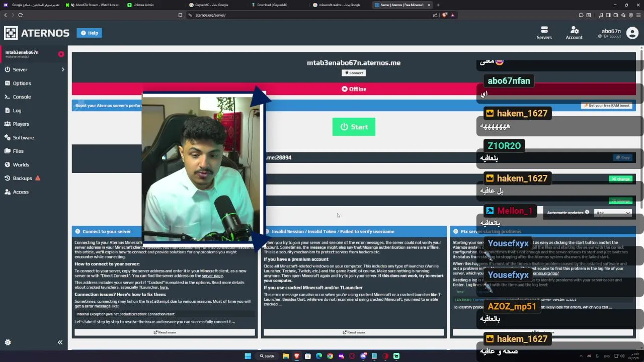
Task: Bookmark this page icon
Action: (x=180, y=15)
